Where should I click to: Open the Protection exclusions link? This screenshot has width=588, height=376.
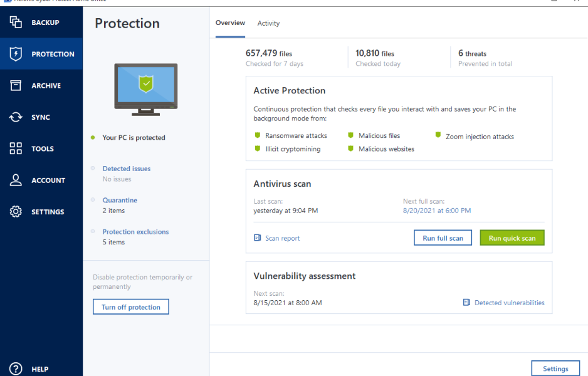(x=135, y=232)
